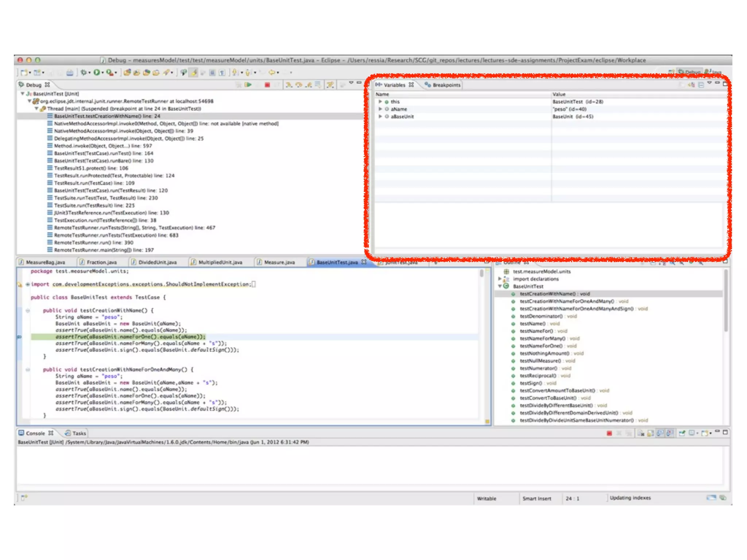
Task: Collapse the BaseUnitTest class in Outline
Action: 500,286
